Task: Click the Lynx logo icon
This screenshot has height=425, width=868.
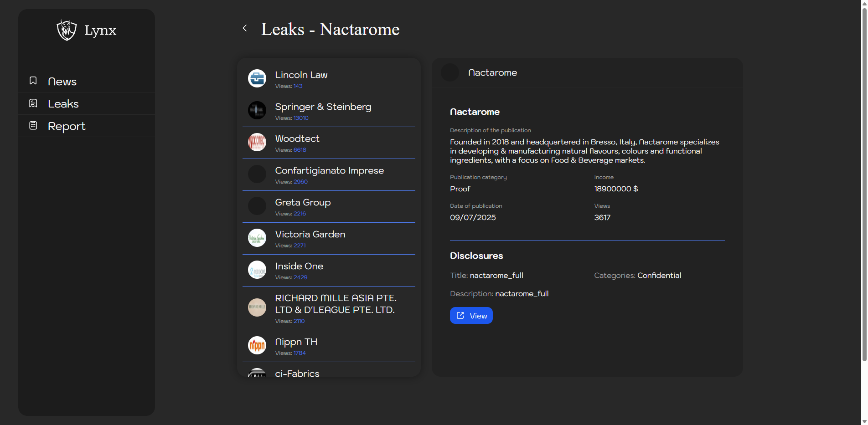Action: point(67,30)
